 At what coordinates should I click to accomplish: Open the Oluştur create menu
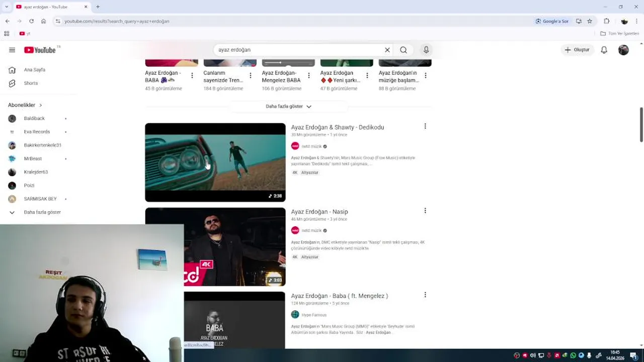pos(577,50)
